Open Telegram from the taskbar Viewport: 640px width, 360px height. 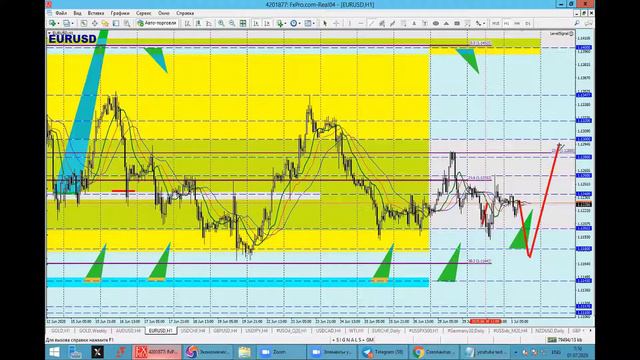pos(383,352)
